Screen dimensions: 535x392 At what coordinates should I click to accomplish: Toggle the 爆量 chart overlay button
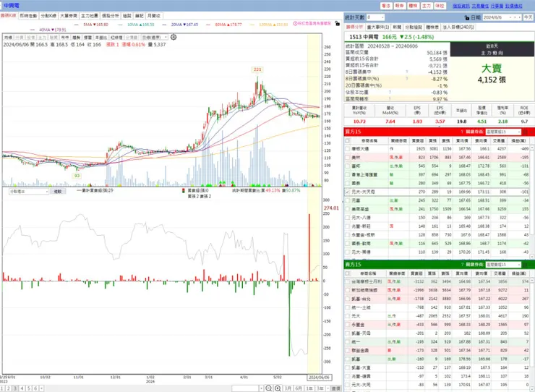pyautogui.click(x=87, y=37)
